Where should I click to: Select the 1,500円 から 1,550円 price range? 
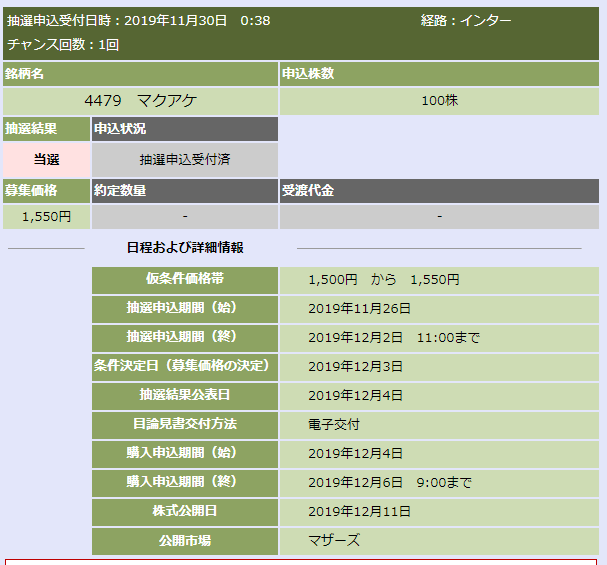pos(384,280)
